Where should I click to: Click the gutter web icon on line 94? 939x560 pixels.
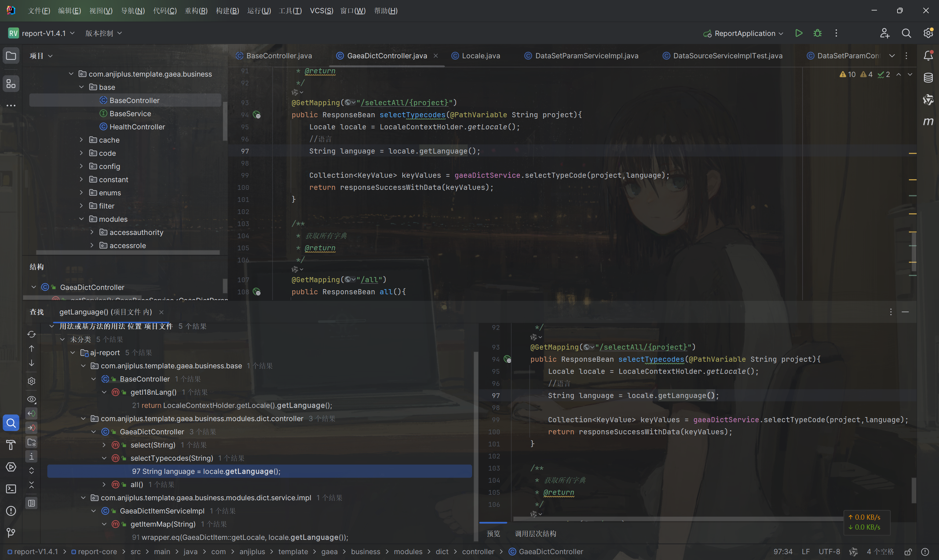point(257,115)
